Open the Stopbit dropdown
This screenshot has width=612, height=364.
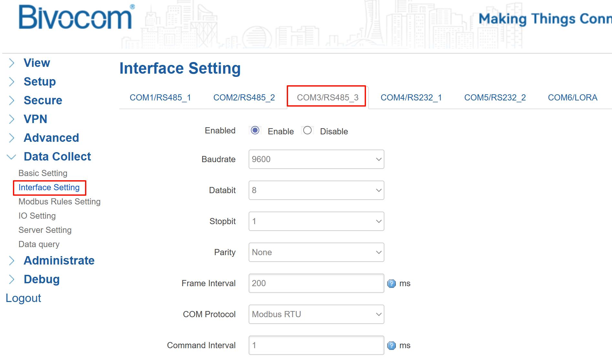click(316, 221)
